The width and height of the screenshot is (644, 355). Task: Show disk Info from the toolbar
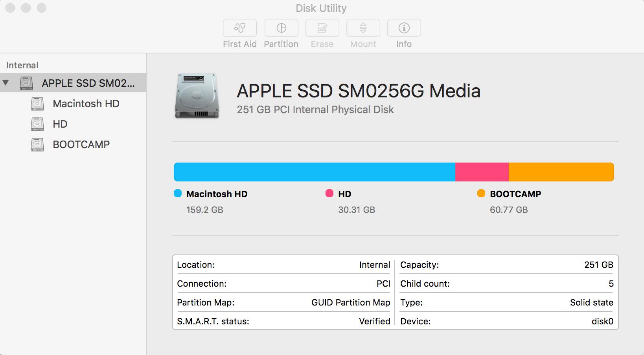tap(404, 28)
